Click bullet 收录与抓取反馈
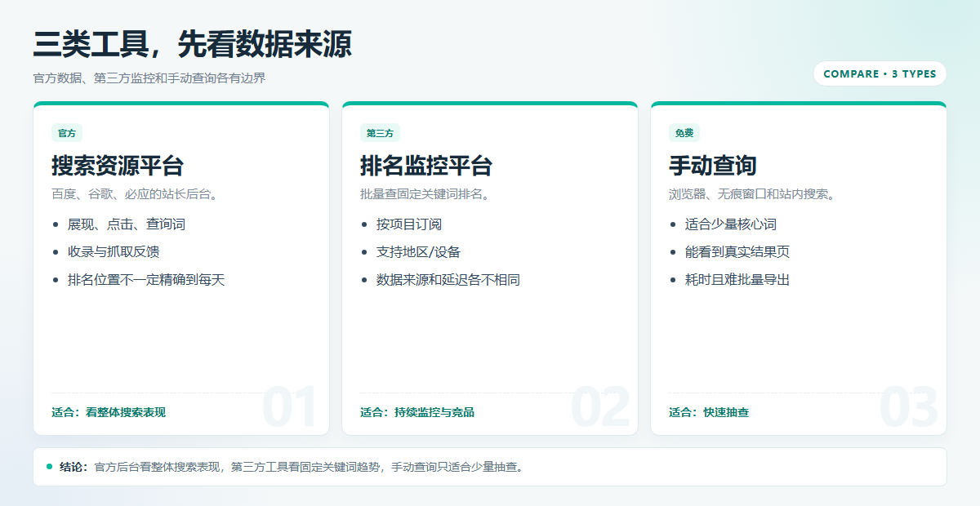Image resolution: width=980 pixels, height=506 pixels. click(x=114, y=252)
